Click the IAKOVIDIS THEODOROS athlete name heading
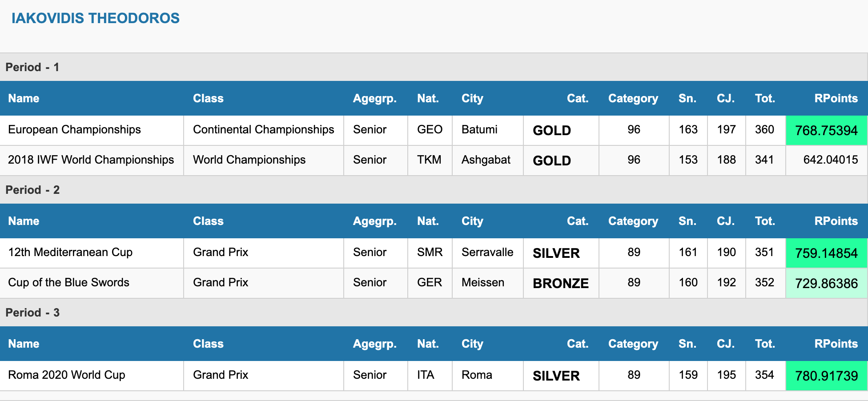This screenshot has height=401, width=868. tap(96, 18)
